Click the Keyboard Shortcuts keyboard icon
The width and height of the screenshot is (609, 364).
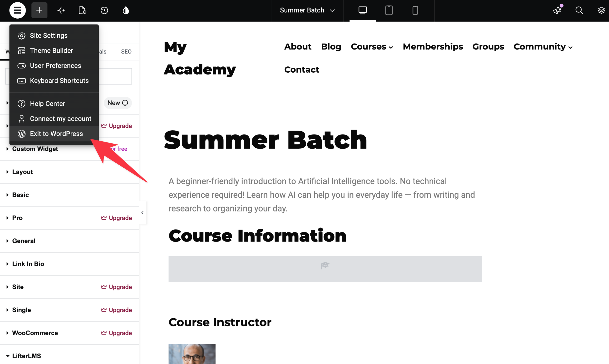click(x=22, y=81)
